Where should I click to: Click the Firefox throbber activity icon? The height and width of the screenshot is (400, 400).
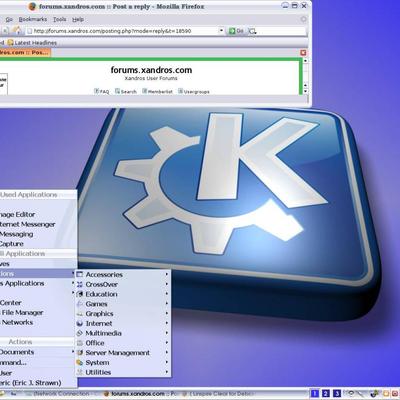[x=303, y=19]
